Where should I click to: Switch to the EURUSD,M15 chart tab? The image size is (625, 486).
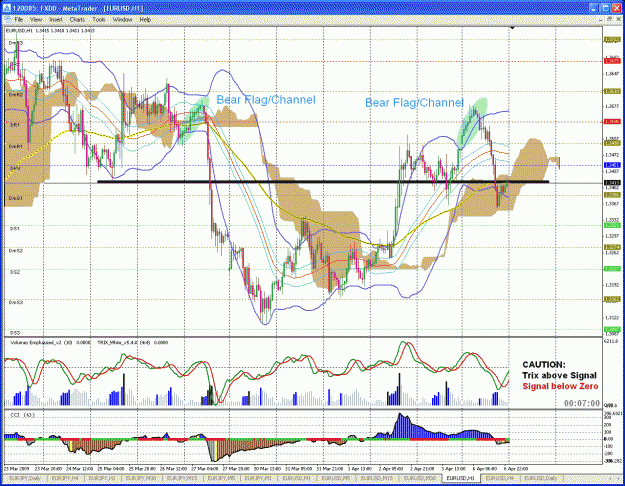377,478
